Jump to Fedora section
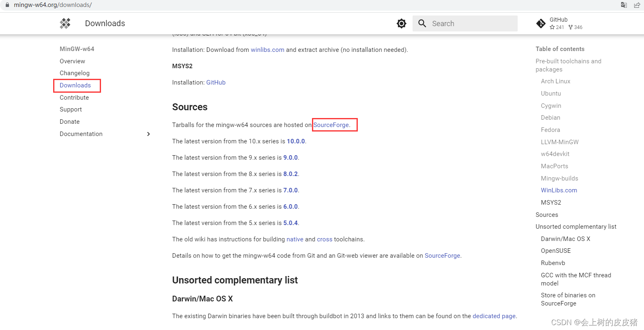This screenshot has width=644, height=330. tap(550, 130)
